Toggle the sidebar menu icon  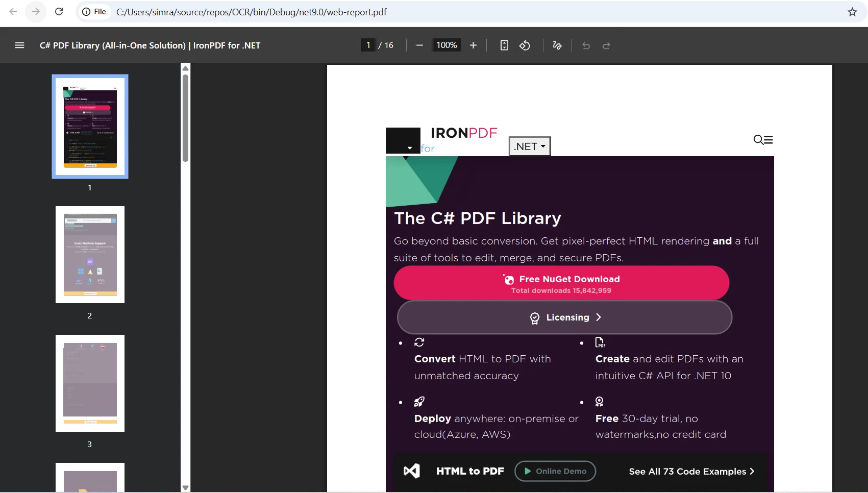tap(19, 45)
